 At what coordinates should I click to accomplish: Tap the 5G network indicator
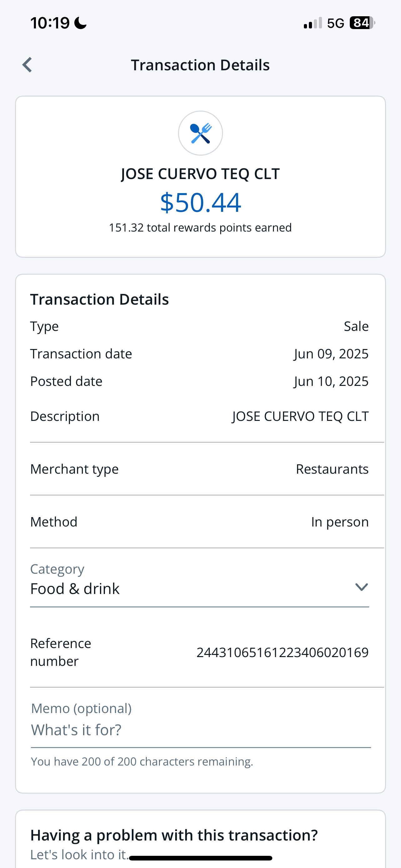[335, 23]
